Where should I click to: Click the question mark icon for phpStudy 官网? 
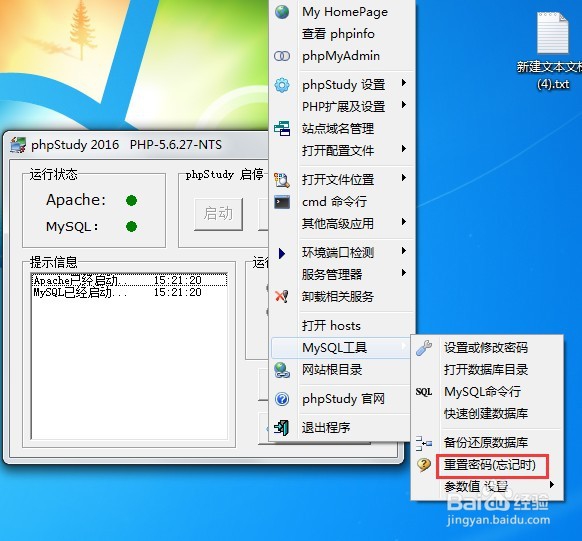282,399
